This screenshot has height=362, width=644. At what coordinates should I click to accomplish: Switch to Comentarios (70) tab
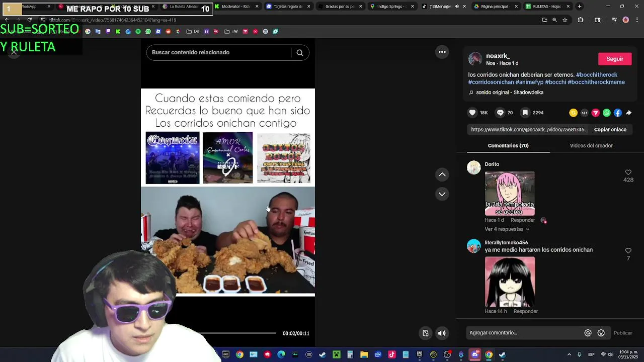pyautogui.click(x=508, y=146)
